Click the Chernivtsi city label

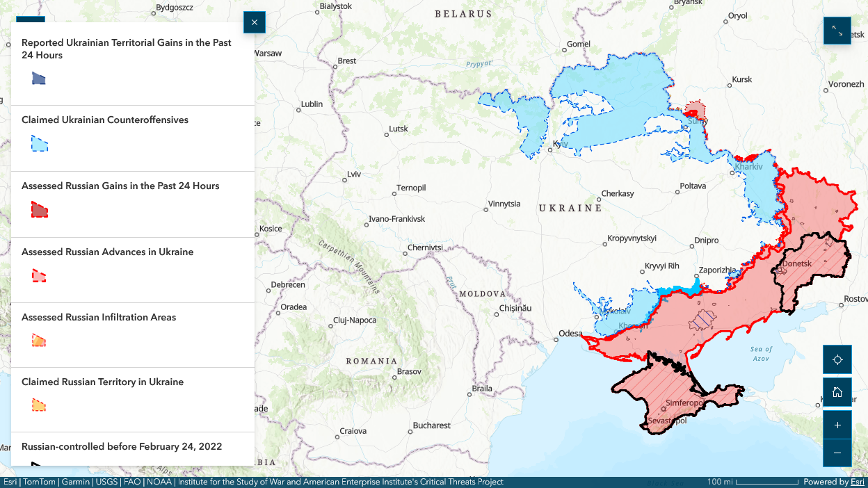[425, 247]
